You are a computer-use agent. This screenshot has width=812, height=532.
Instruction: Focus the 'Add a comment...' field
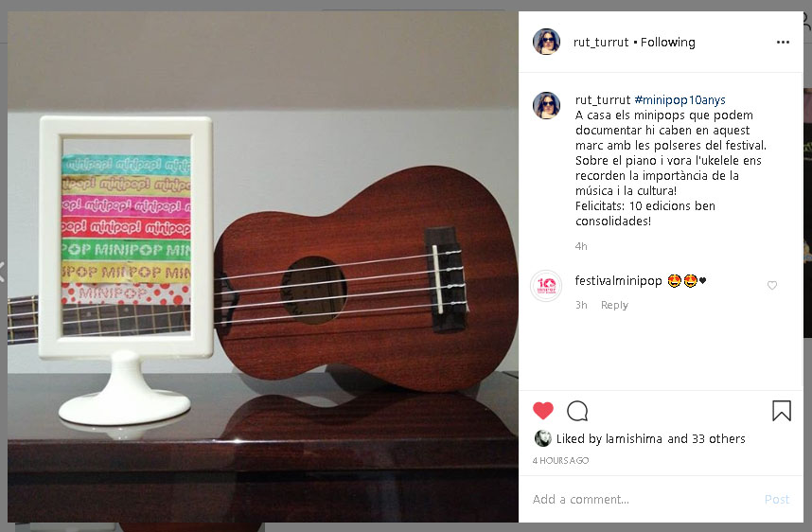coord(643,500)
